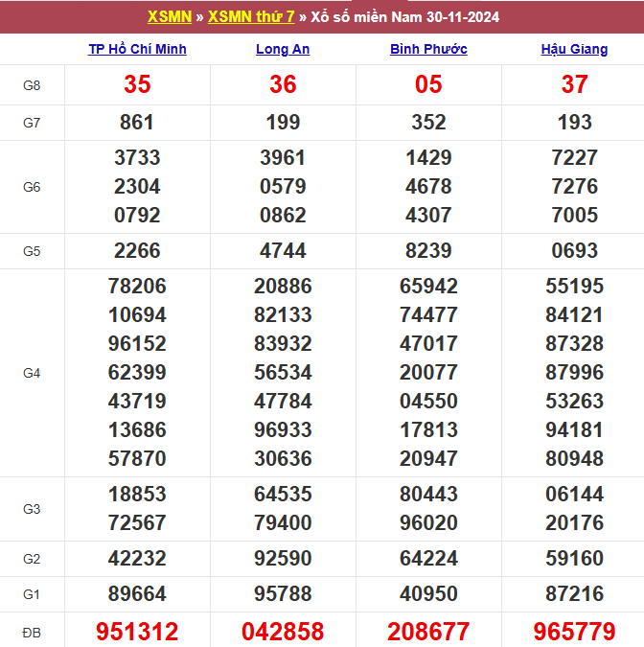Screen dimensions: 644x647
Task: Select the G4 row label
Action: coord(32,373)
